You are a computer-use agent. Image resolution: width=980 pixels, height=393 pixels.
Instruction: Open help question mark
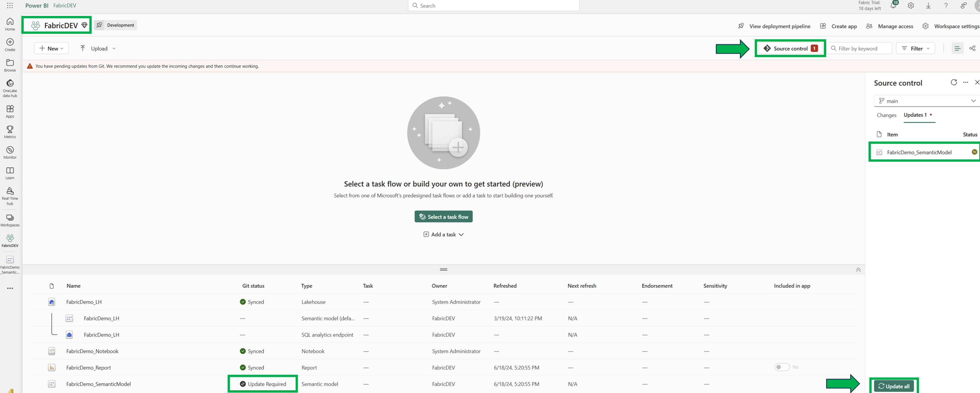pos(945,6)
